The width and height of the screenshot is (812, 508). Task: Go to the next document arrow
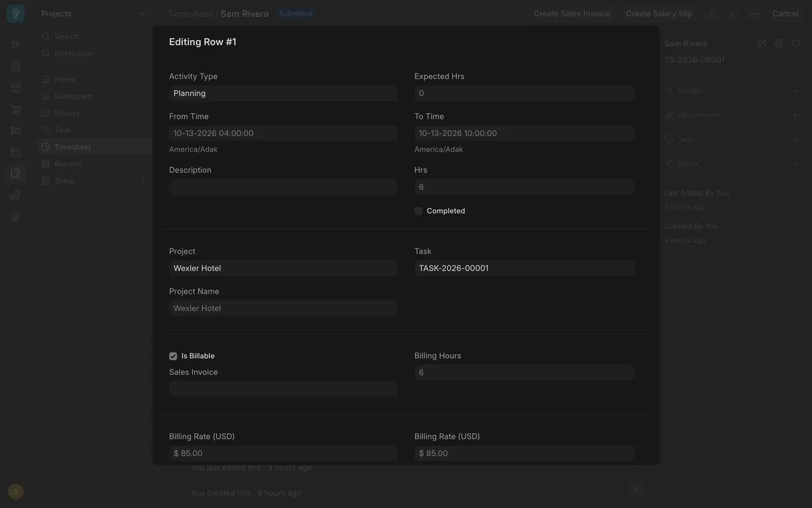pyautogui.click(x=732, y=13)
